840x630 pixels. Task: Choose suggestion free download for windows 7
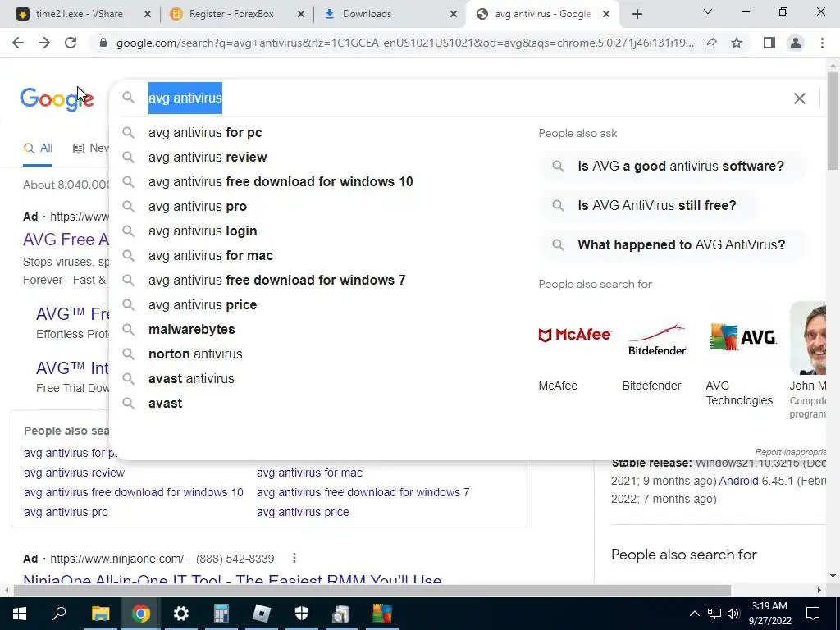[277, 281]
